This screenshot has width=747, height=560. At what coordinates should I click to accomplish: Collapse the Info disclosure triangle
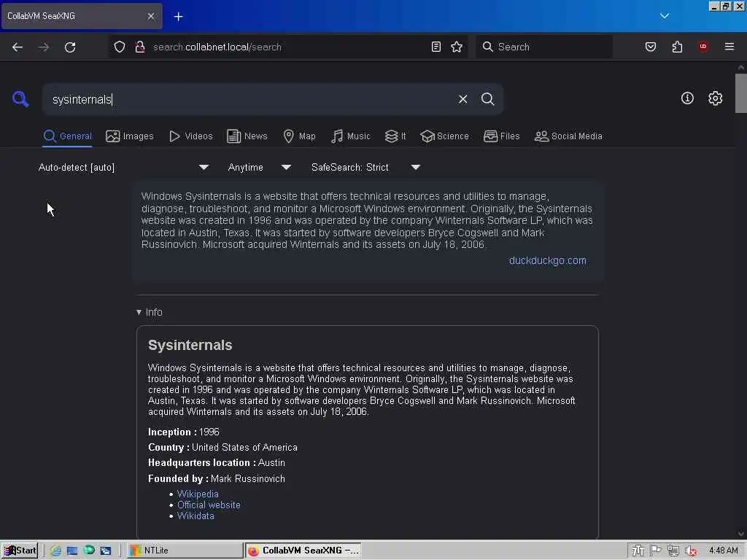click(x=139, y=312)
